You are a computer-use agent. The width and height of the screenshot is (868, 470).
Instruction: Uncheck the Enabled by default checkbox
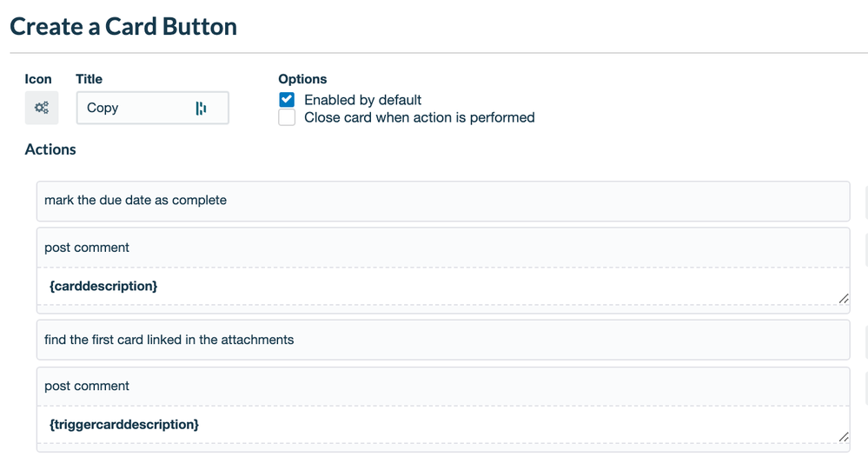(287, 100)
